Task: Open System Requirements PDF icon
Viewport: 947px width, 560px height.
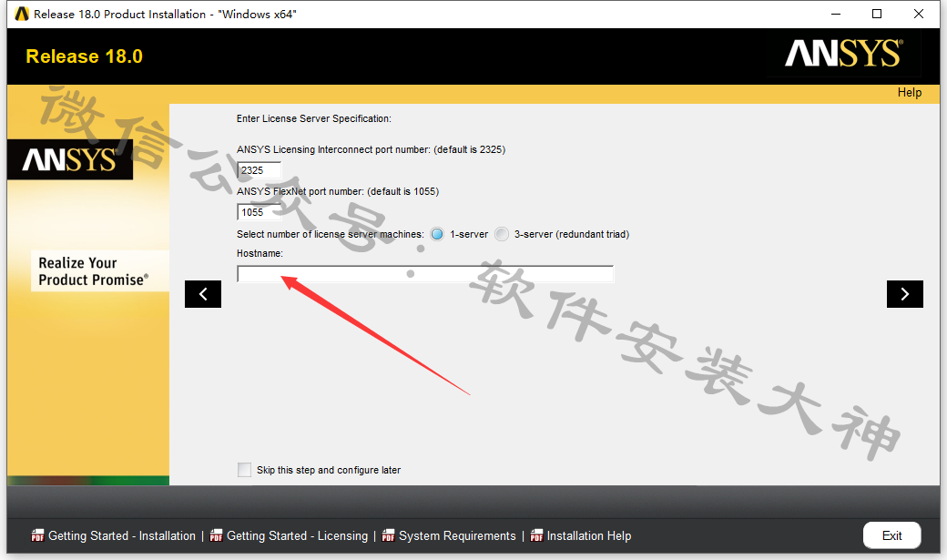Action: pyautogui.click(x=388, y=535)
